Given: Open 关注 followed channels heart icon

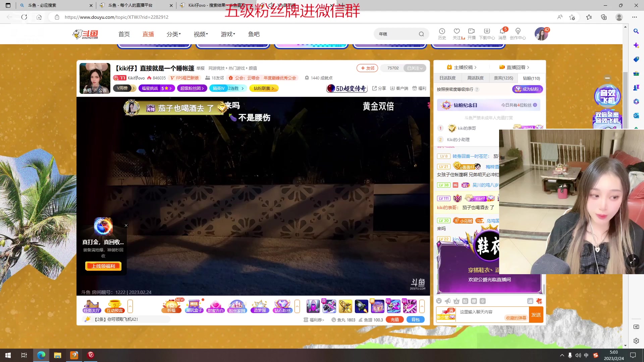Looking at the screenshot, I should tap(457, 34).
